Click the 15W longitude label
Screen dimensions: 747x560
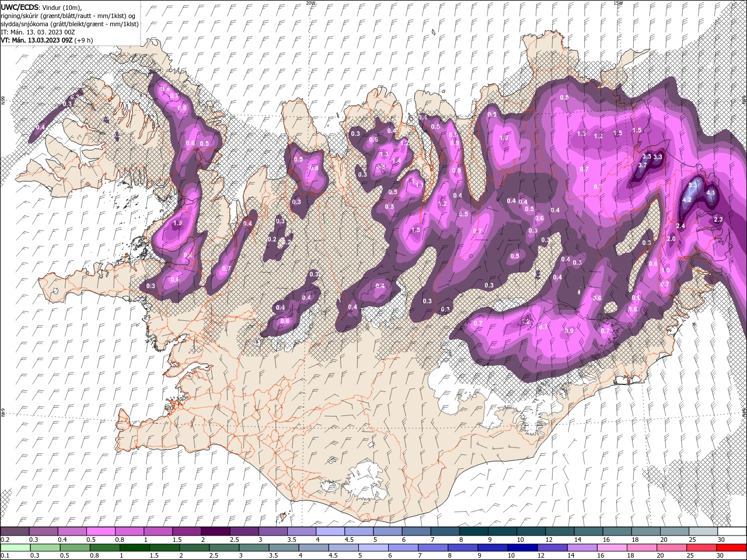click(619, 2)
